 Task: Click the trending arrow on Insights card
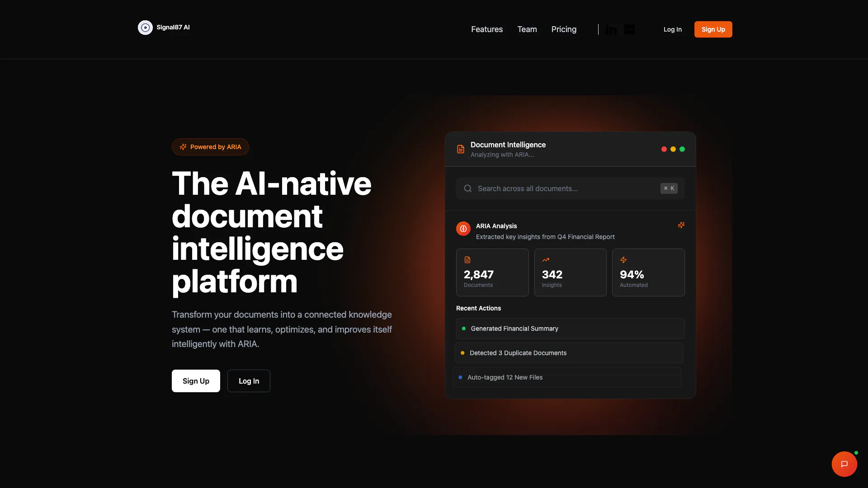[x=546, y=260]
